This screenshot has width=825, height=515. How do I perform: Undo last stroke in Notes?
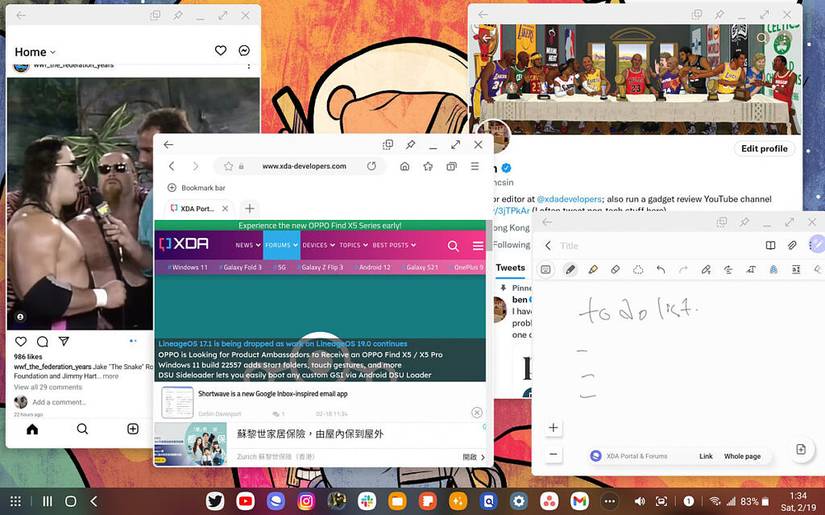point(661,269)
